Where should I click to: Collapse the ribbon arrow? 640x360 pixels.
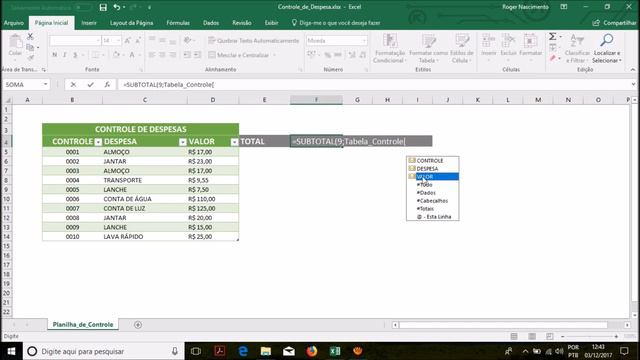point(633,70)
